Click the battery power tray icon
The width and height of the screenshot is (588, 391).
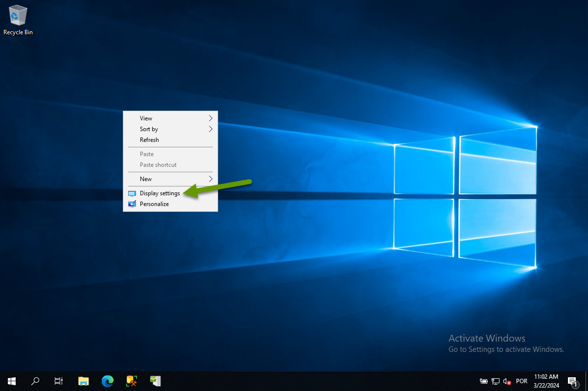483,381
